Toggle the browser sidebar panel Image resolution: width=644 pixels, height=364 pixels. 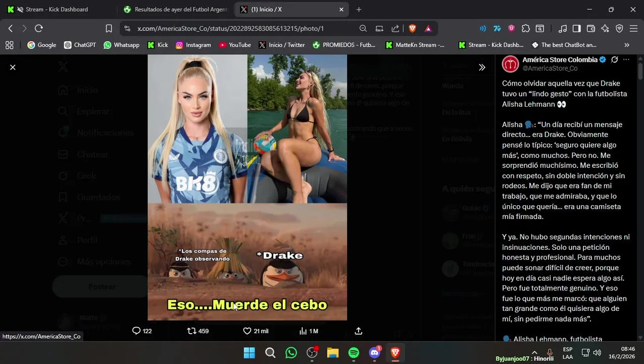click(576, 29)
